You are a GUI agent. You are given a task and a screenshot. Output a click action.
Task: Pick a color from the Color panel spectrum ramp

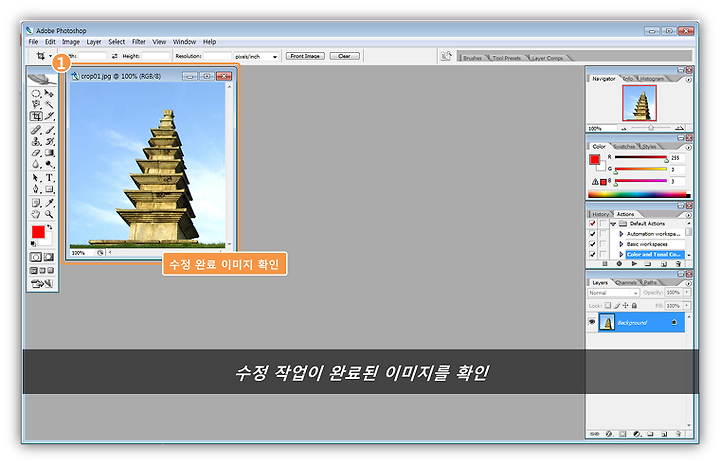tap(639, 195)
